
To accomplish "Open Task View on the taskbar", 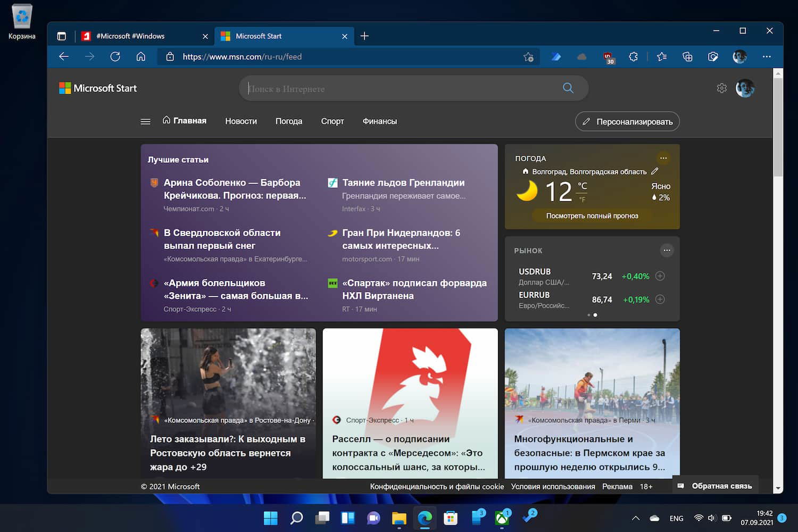I will [322, 518].
